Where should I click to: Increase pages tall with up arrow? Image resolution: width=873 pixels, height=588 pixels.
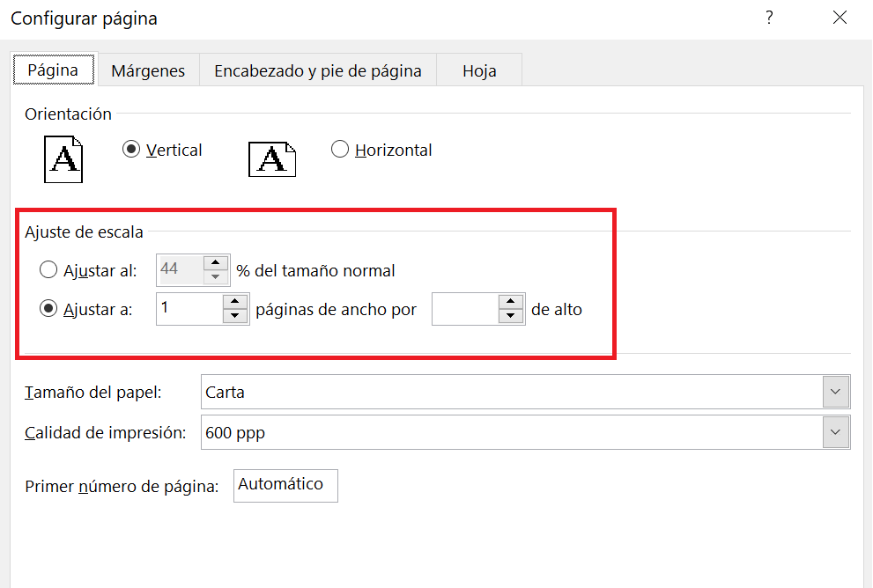512,302
